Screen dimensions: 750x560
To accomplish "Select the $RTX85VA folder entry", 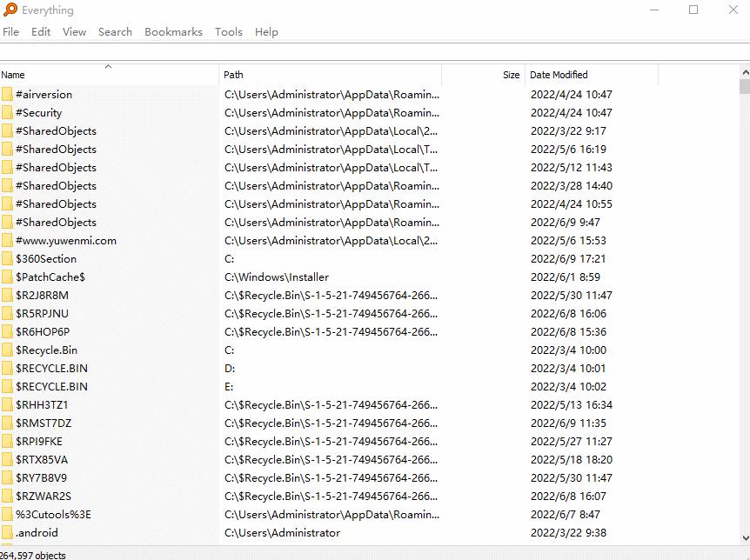I will click(41, 459).
